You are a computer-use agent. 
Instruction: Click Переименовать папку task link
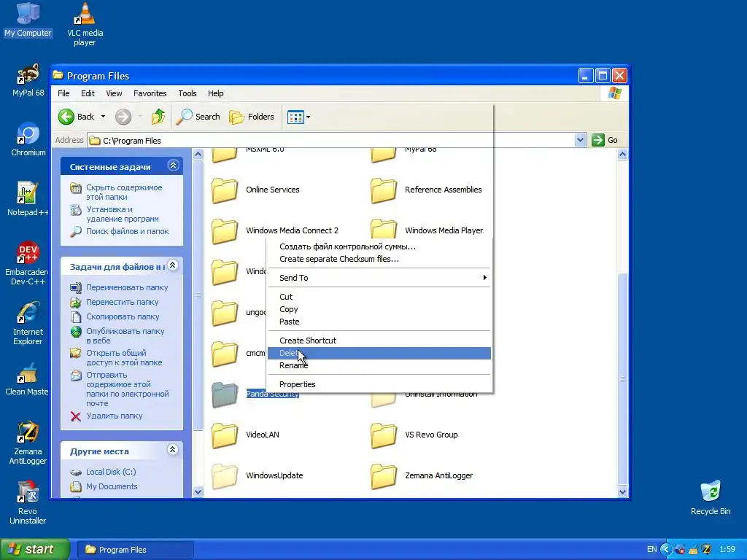click(x=127, y=287)
